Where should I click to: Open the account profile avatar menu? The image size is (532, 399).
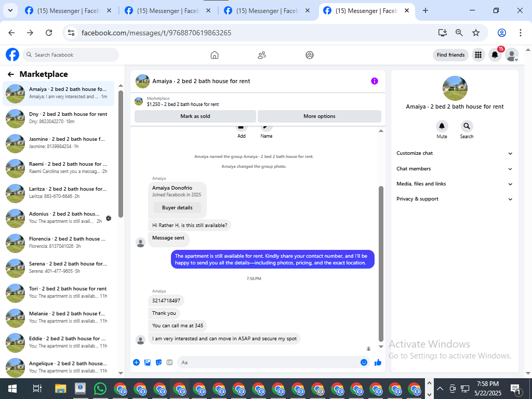pos(512,55)
